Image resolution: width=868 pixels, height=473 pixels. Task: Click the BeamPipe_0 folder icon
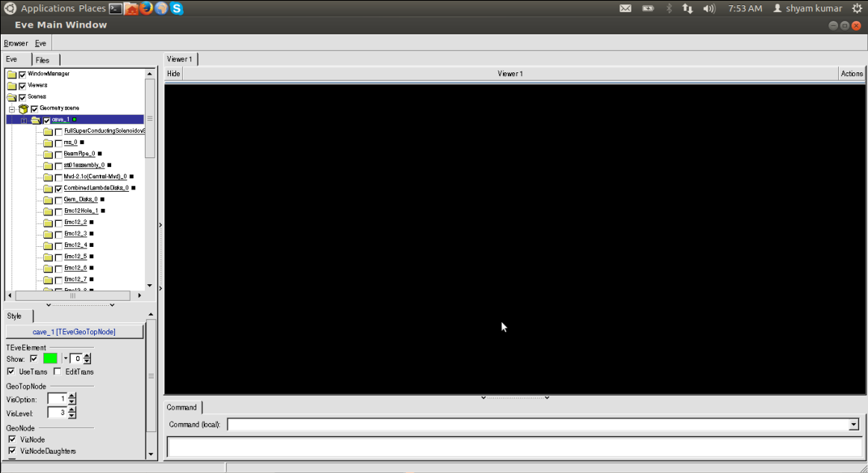click(48, 154)
